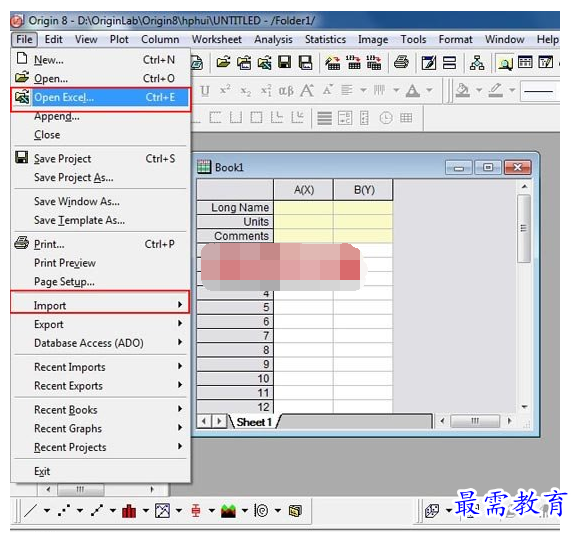Click the increase font size icon
Screen dimensions: 576x535
(x=307, y=90)
